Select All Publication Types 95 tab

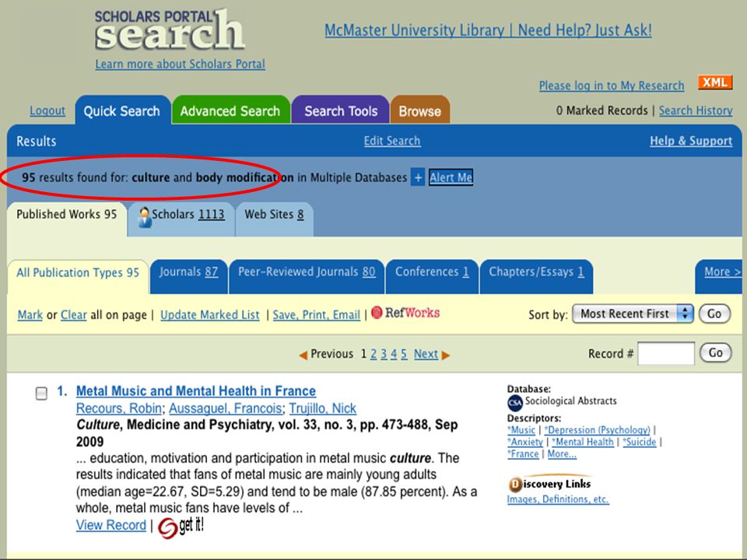[x=78, y=275]
